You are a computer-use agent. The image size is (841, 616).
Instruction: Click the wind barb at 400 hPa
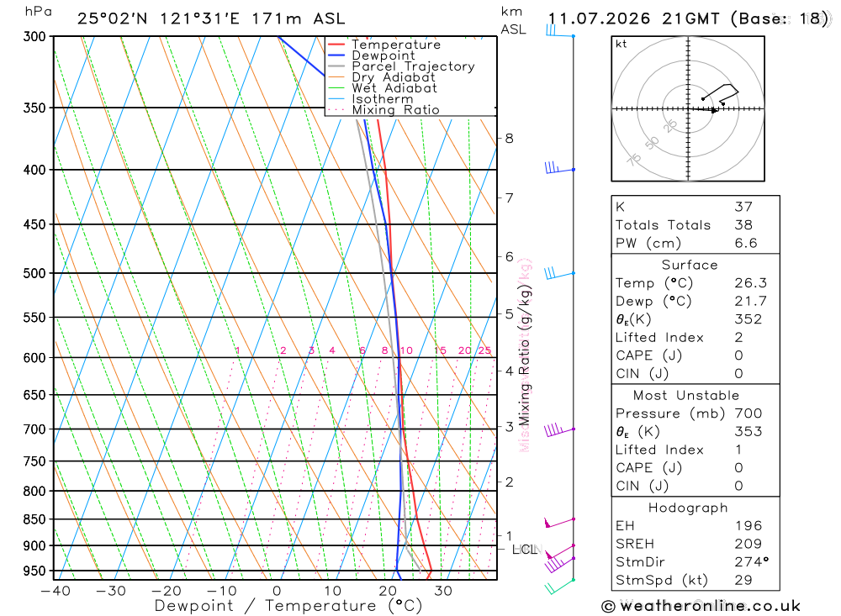coord(559,168)
